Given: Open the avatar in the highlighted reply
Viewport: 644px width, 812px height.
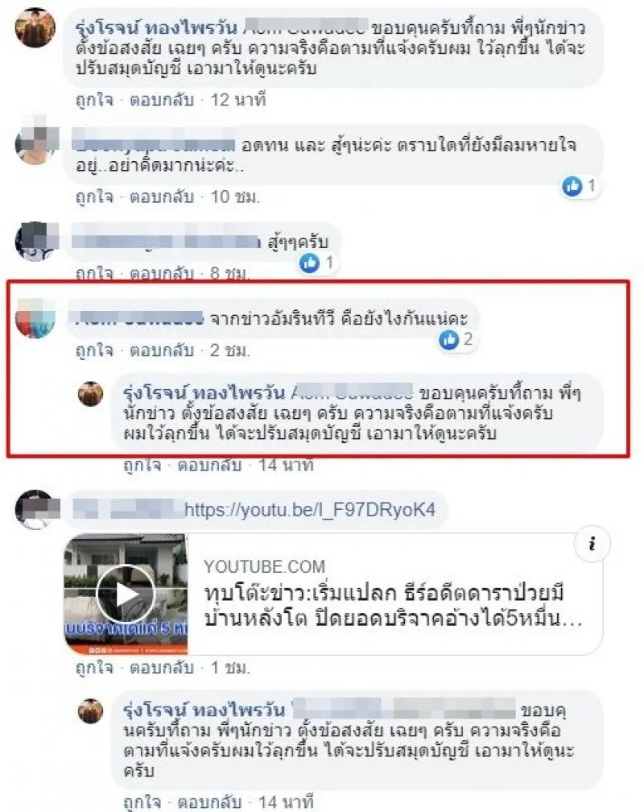Looking at the screenshot, I should coord(91,394).
